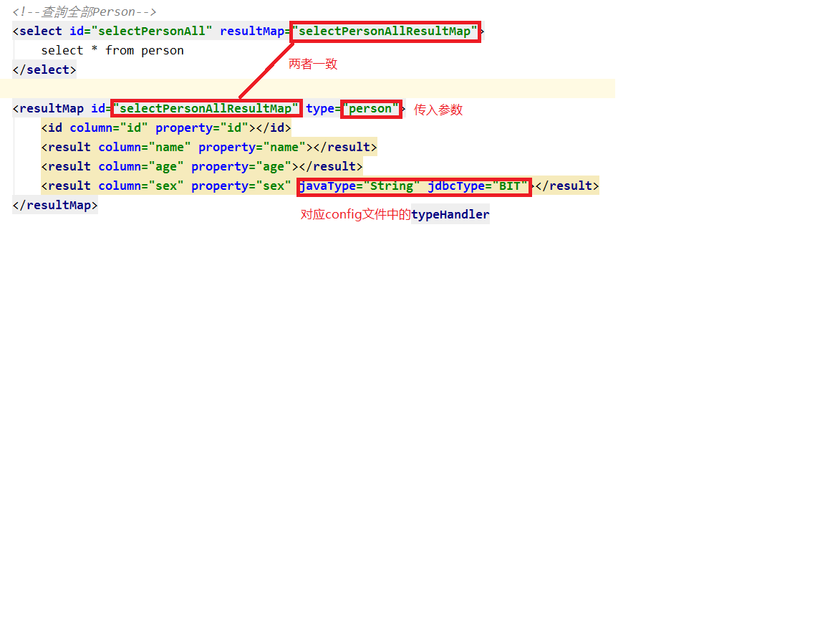Image resolution: width=825 pixels, height=644 pixels.
Task: Click the resultMap attribute in the select tag
Action: 252,31
